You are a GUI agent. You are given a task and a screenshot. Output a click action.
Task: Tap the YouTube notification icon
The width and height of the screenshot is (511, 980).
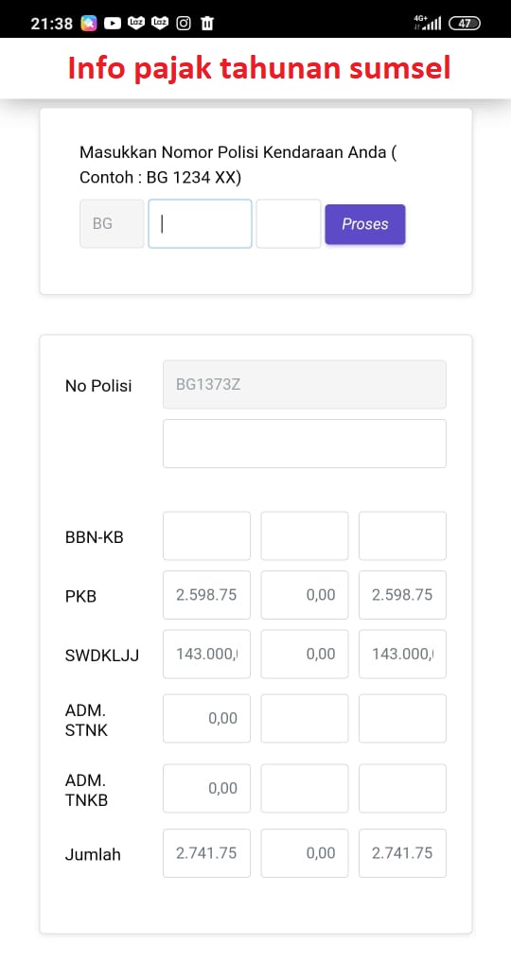click(113, 24)
